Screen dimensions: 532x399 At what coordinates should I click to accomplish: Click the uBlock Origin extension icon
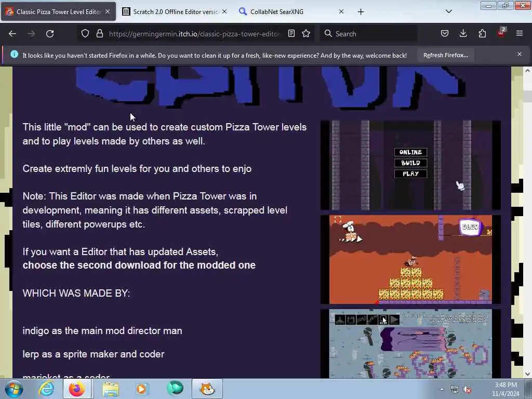(501, 33)
